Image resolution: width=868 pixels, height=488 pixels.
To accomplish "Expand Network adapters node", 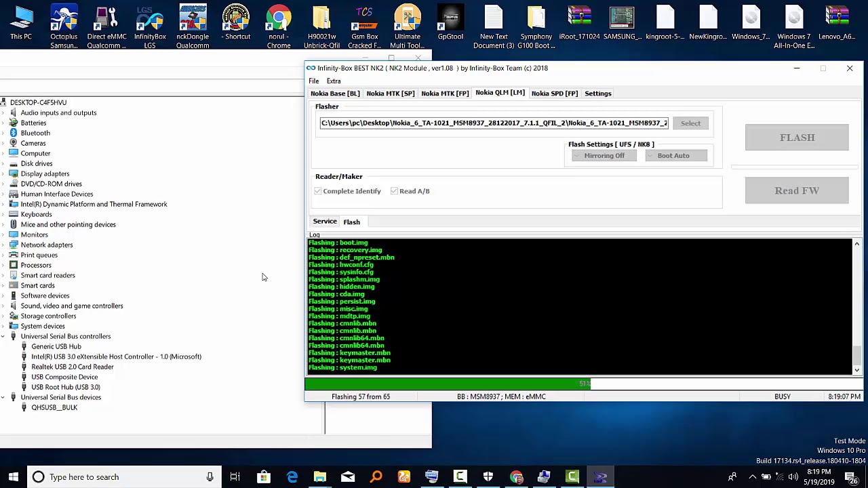I will tap(3, 245).
